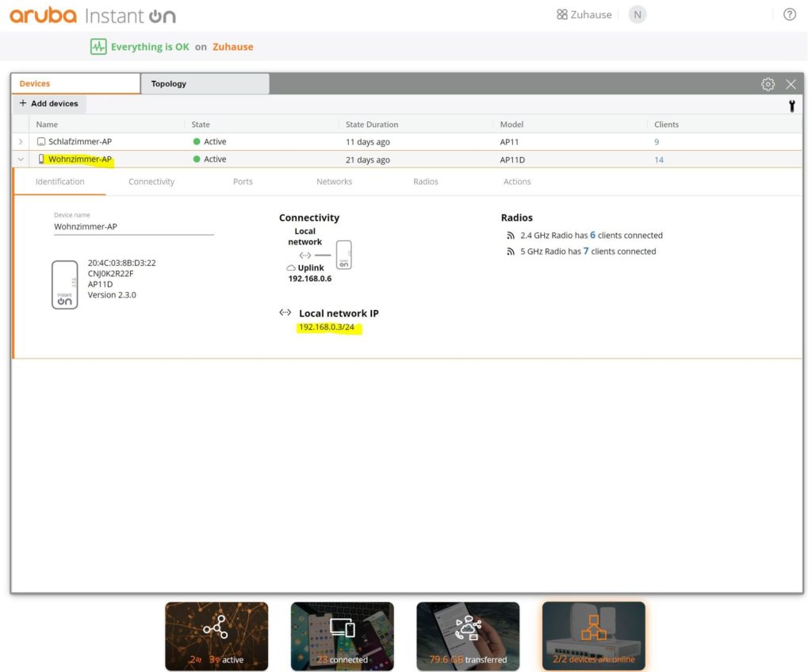Click the Model column header

click(511, 125)
